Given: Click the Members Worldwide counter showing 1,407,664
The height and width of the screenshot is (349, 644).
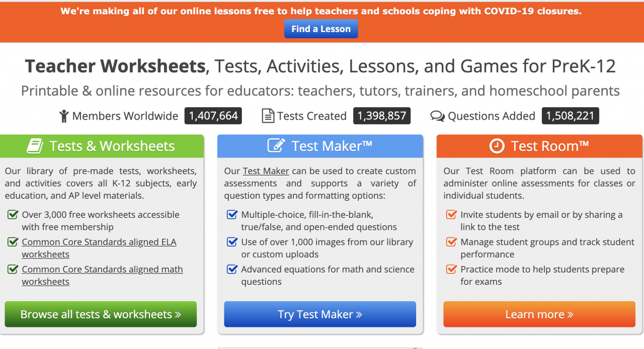Looking at the screenshot, I should [213, 116].
